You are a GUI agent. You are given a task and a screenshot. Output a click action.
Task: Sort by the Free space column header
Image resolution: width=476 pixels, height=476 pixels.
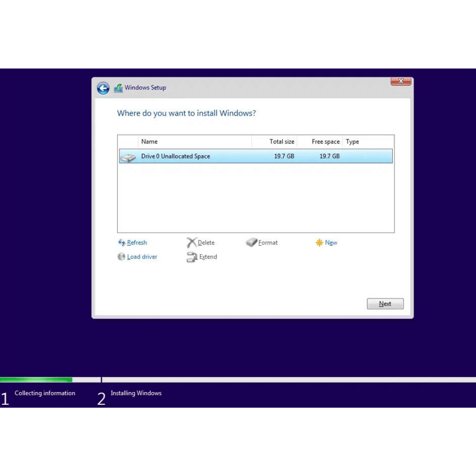(x=326, y=142)
